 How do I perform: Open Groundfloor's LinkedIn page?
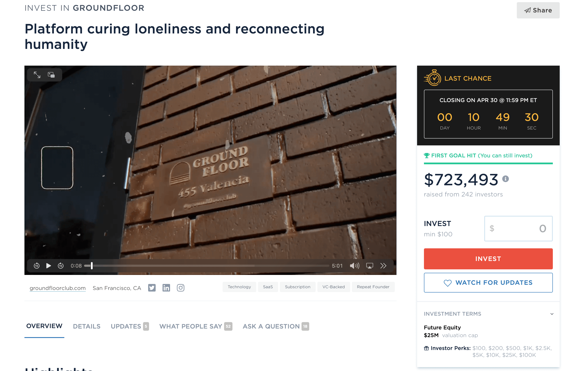pos(166,288)
